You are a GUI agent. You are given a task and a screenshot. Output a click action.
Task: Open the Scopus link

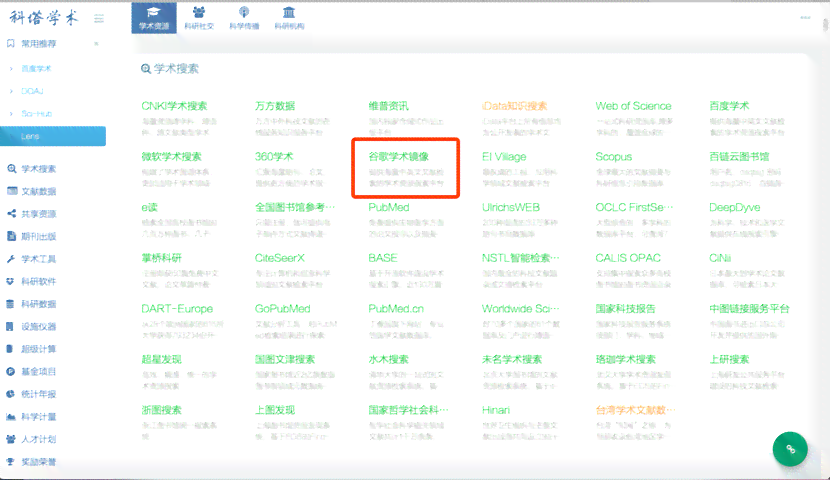614,157
